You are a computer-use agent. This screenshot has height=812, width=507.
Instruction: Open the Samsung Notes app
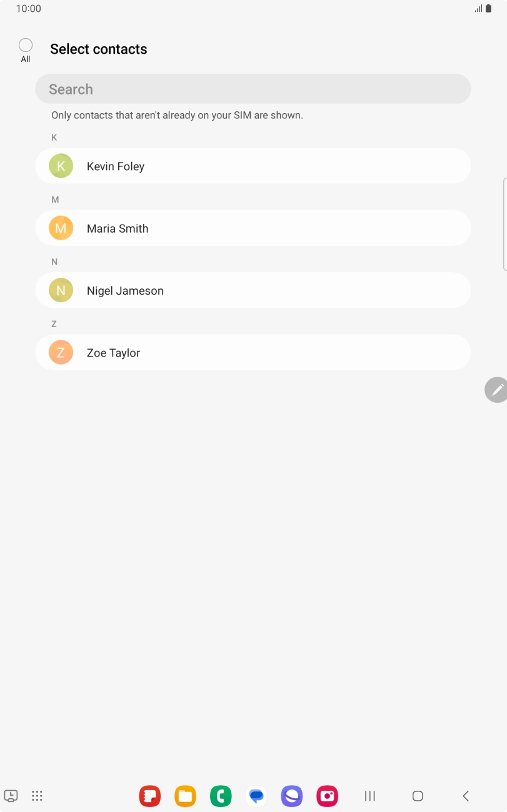point(149,796)
